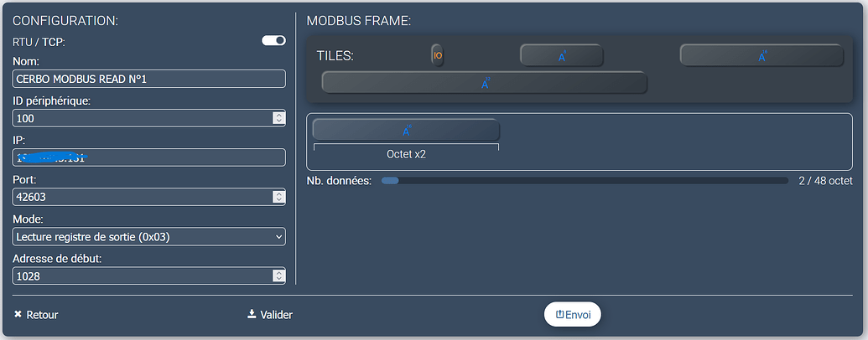Select the wide 32-bit A tile

(x=484, y=82)
